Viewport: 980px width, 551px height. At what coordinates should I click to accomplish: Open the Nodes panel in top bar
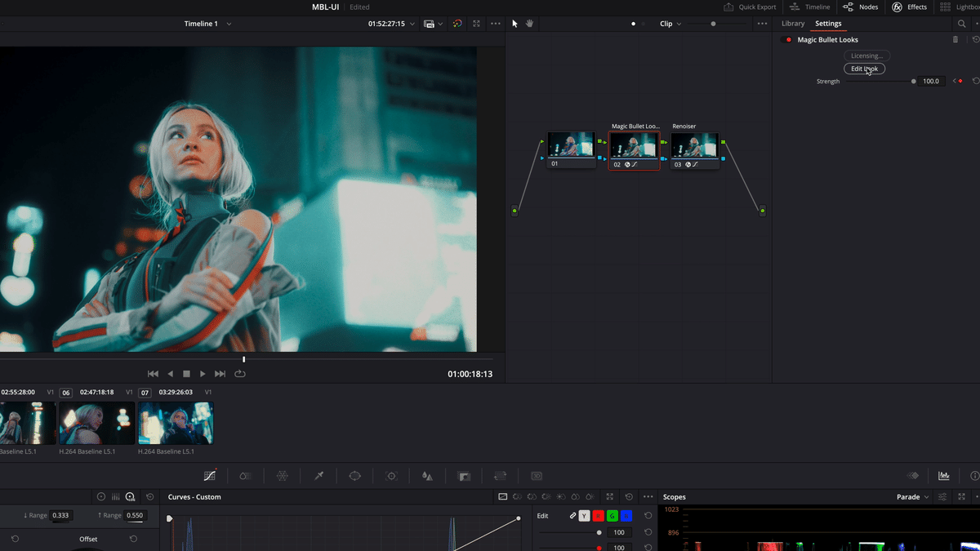click(x=861, y=7)
